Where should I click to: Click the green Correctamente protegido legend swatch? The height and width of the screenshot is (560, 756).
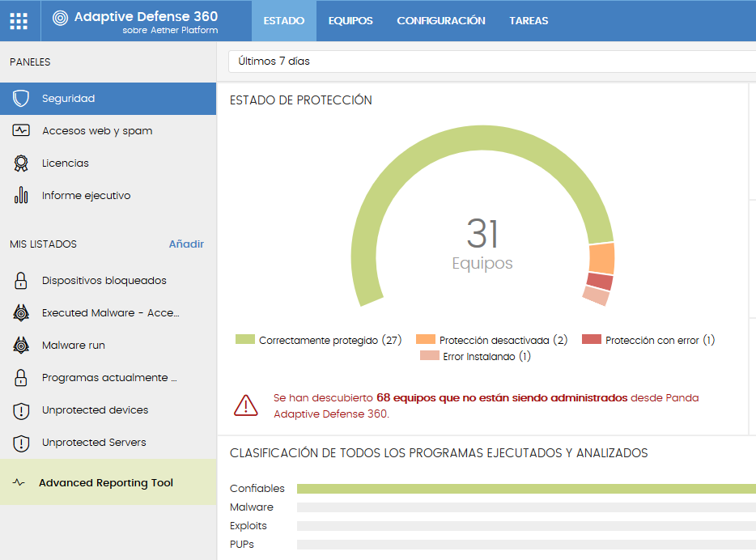(x=245, y=339)
